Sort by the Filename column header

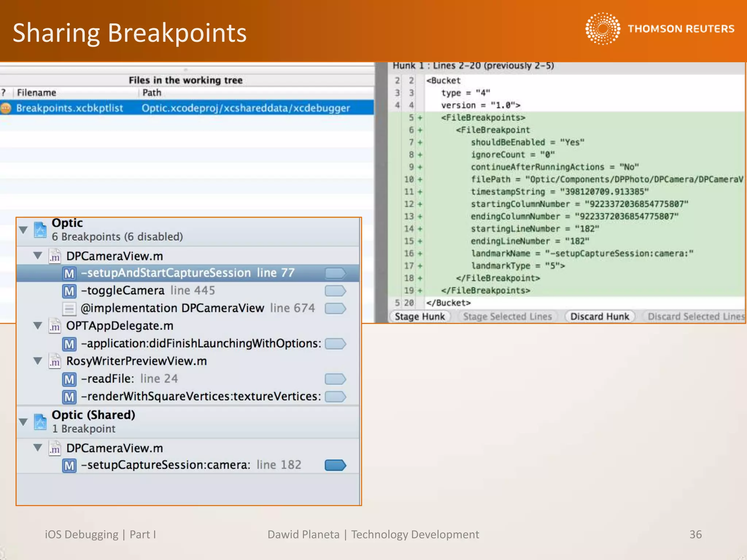point(76,93)
